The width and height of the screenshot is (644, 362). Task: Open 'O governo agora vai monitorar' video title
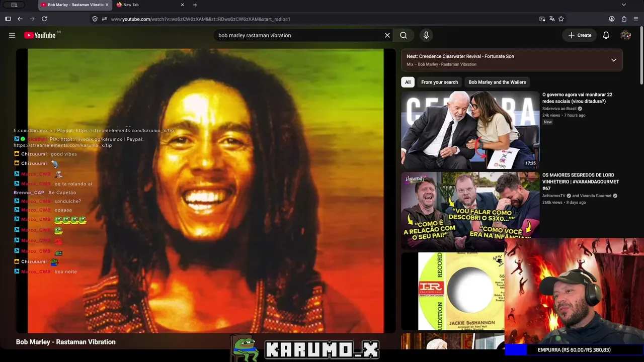(577, 98)
